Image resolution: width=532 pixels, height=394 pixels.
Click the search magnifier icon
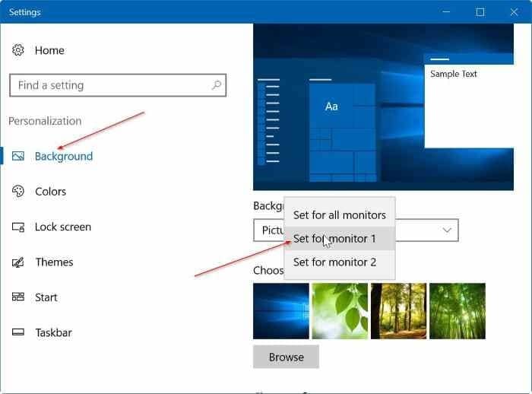tap(217, 85)
